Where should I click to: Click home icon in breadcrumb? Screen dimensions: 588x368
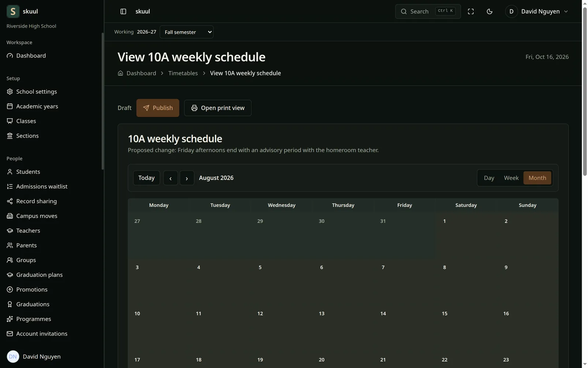coord(120,73)
